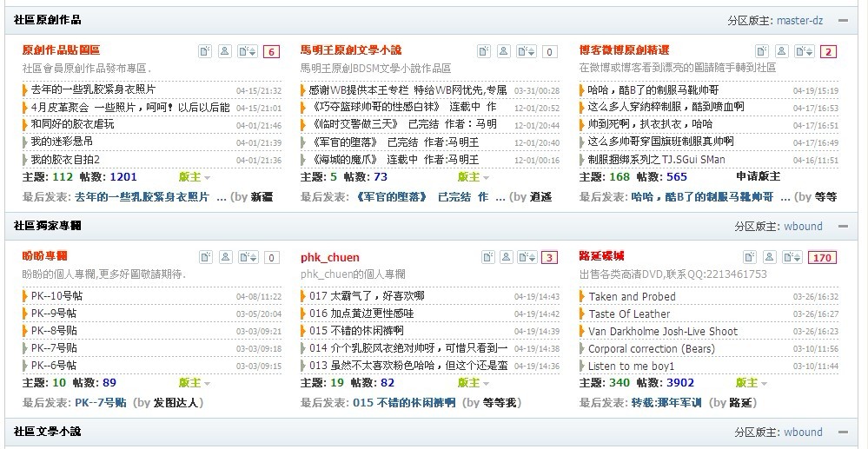The image size is (868, 449).
Task: Open 版主 dropdown under 路延碟城
Action: [752, 383]
